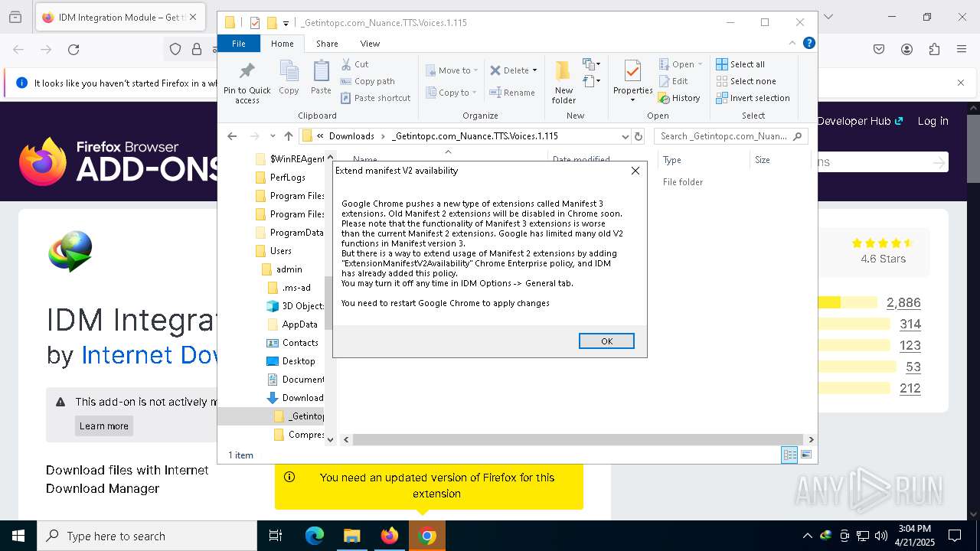Click Paste shortcut in the ribbon

pos(375,98)
